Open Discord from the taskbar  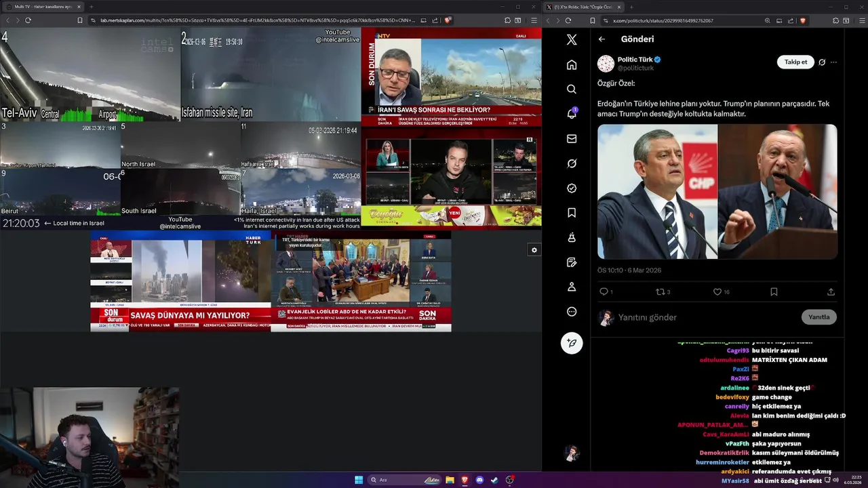coord(479,480)
